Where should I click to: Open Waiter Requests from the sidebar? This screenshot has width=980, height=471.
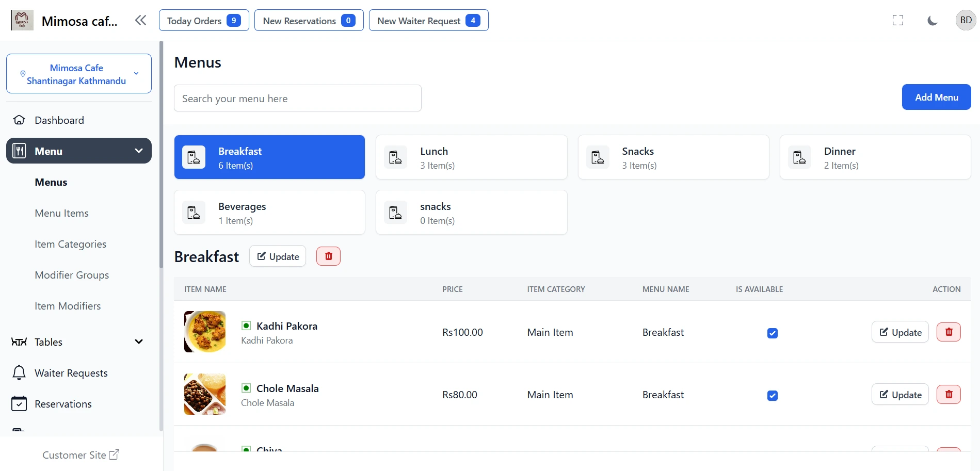71,373
